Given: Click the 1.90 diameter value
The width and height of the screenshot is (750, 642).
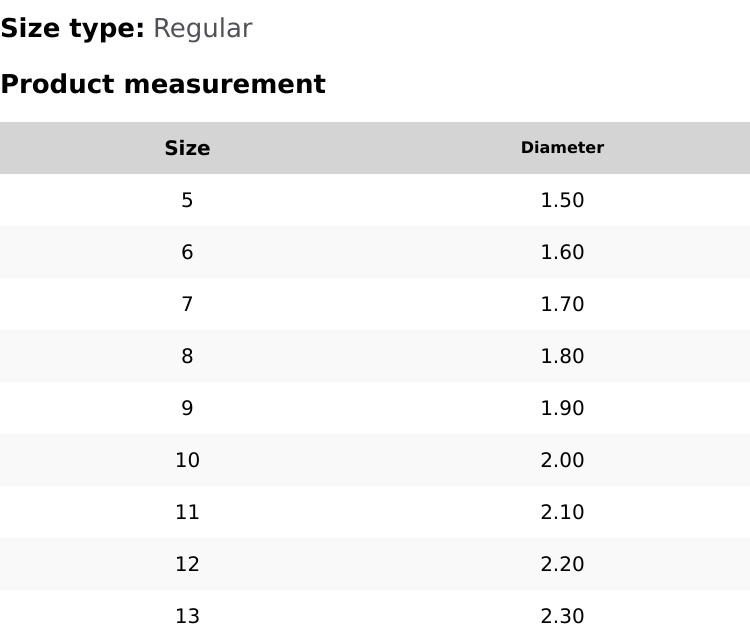Looking at the screenshot, I should (562, 408).
